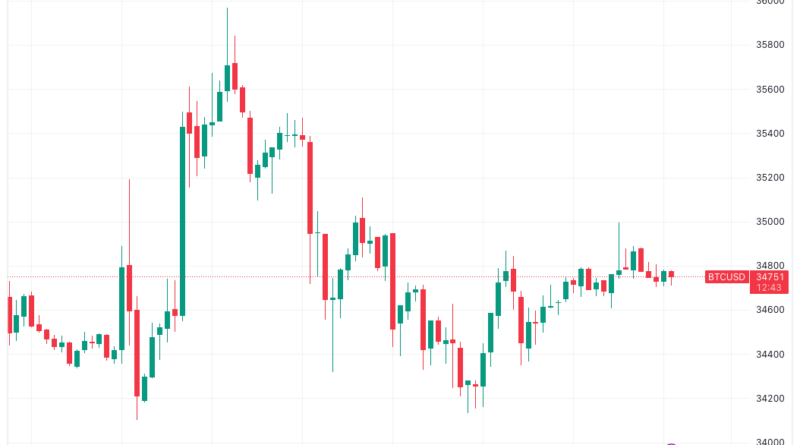Screen dimensions: 800x445
Task: Click the 35800 price axis label
Action: (768, 45)
